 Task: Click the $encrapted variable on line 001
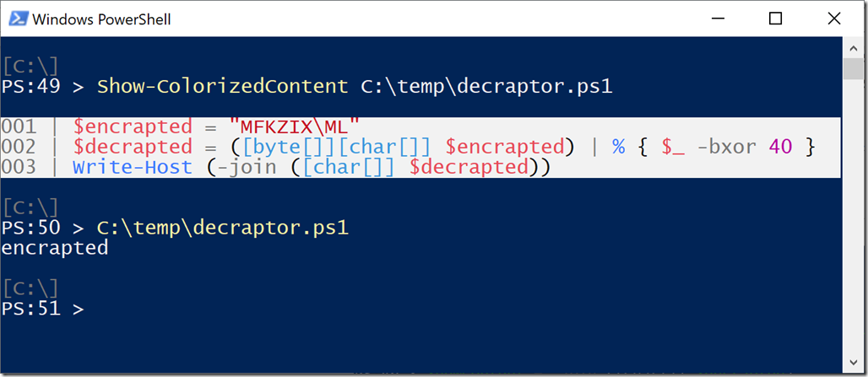click(x=133, y=127)
